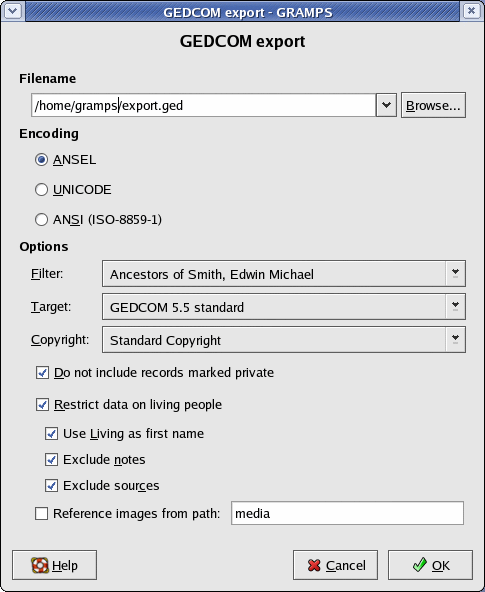
Task: Click the red X Cancel icon
Action: tap(314, 565)
